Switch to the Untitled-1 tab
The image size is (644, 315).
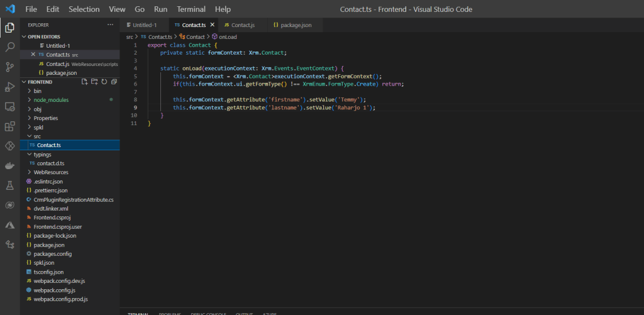pyautogui.click(x=145, y=25)
